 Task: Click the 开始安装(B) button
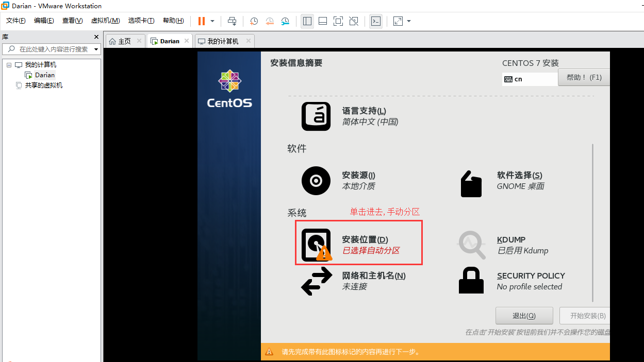[x=584, y=316]
